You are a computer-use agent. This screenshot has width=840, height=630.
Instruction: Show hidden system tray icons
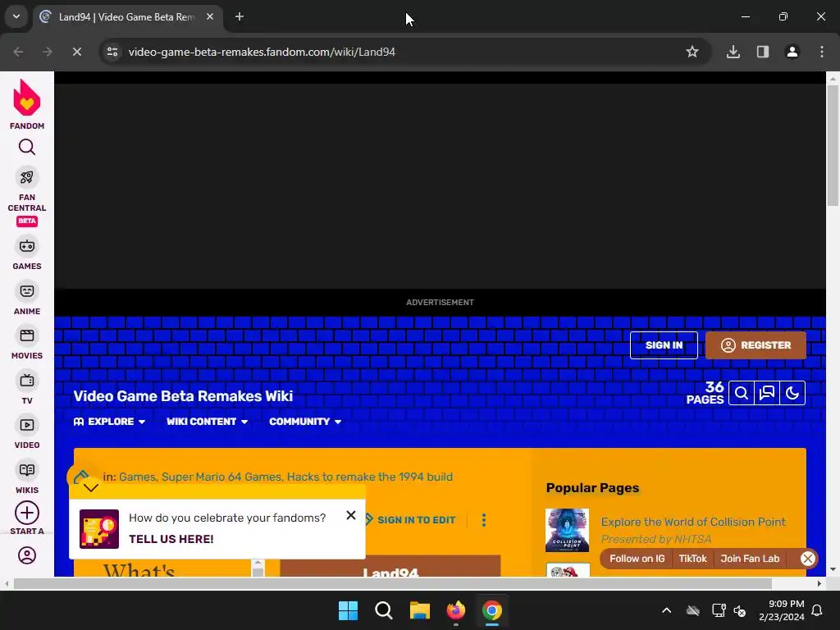point(666,610)
